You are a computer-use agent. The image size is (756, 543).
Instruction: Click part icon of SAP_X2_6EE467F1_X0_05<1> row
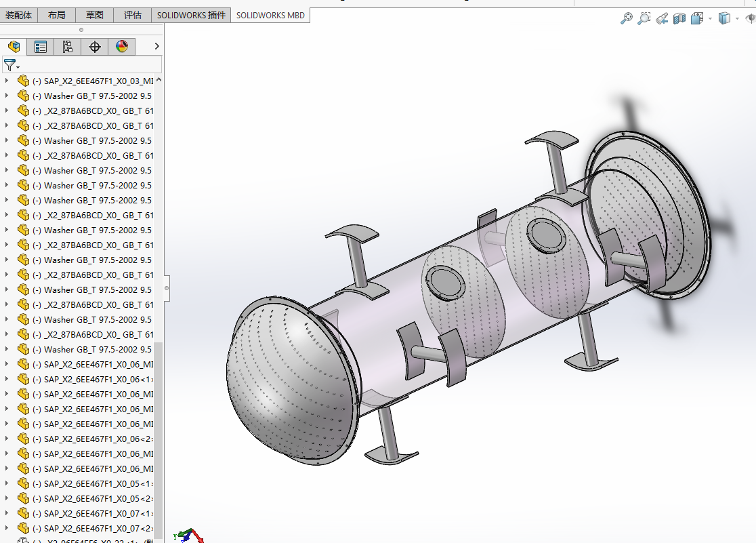click(23, 483)
